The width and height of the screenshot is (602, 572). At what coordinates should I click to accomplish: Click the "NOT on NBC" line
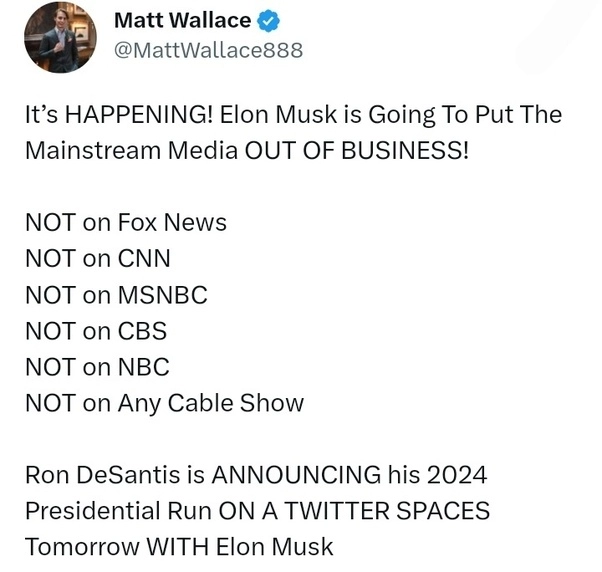[x=97, y=366]
